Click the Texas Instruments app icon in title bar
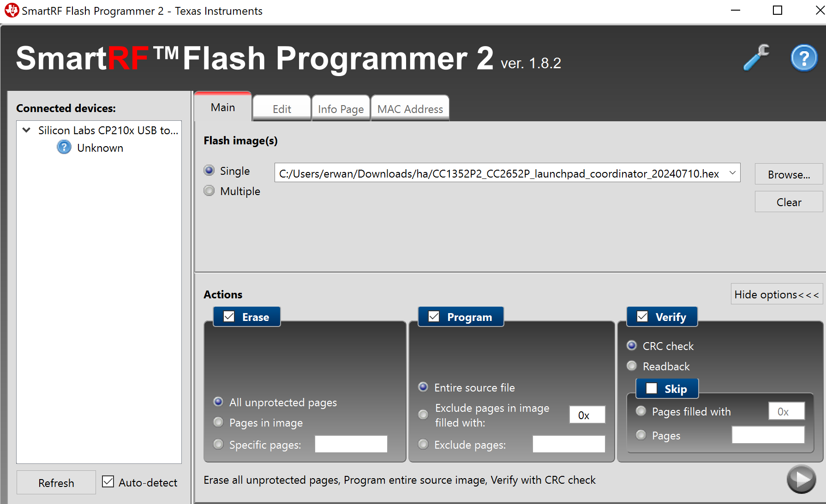This screenshot has height=504, width=826. pyautogui.click(x=11, y=11)
